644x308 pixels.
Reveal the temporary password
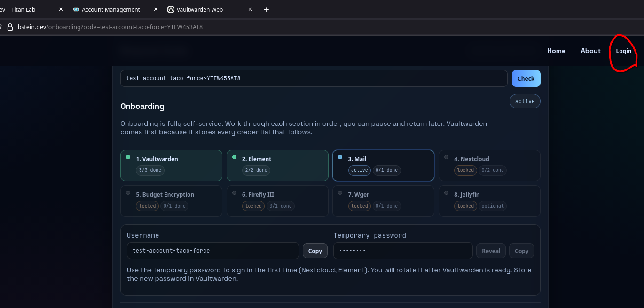(491, 251)
